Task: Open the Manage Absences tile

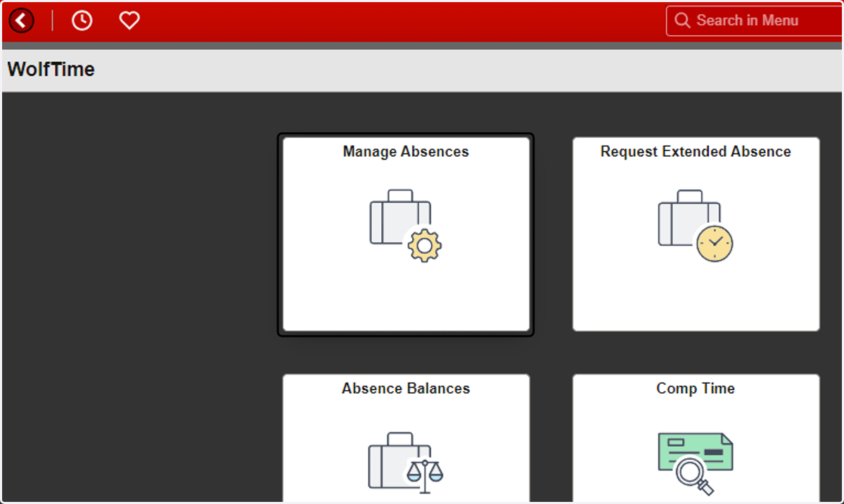Action: 406,234
